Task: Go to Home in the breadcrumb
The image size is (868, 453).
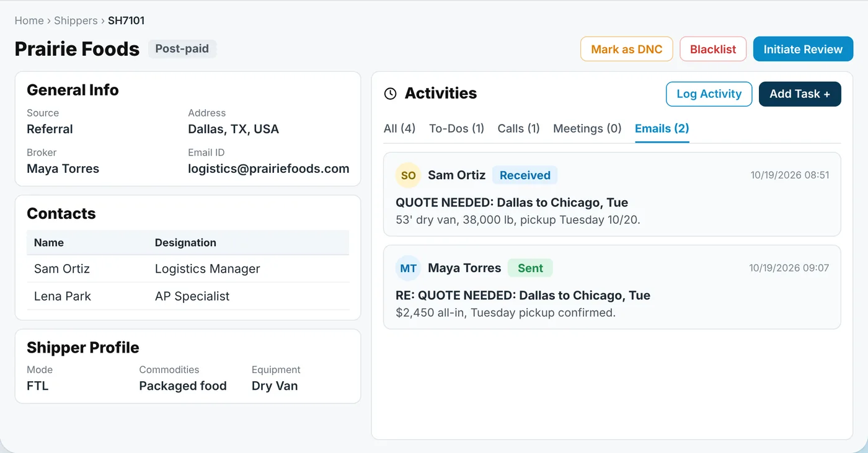Action: click(x=29, y=20)
